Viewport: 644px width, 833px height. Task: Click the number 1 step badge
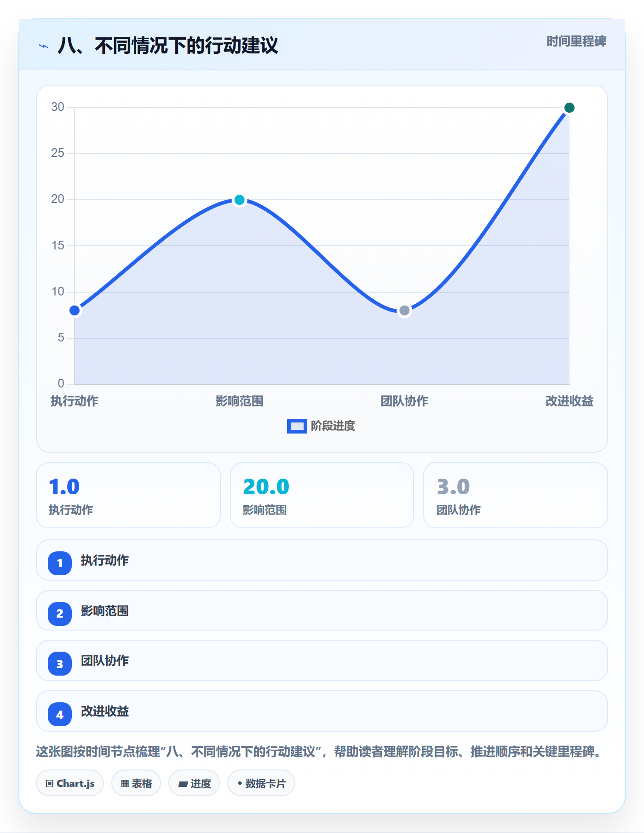click(x=60, y=563)
